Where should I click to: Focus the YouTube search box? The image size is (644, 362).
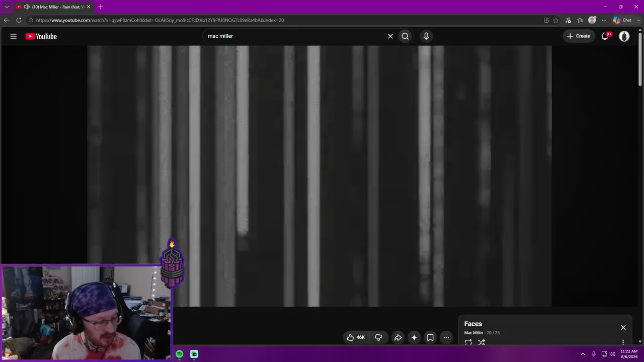pyautogui.click(x=294, y=36)
